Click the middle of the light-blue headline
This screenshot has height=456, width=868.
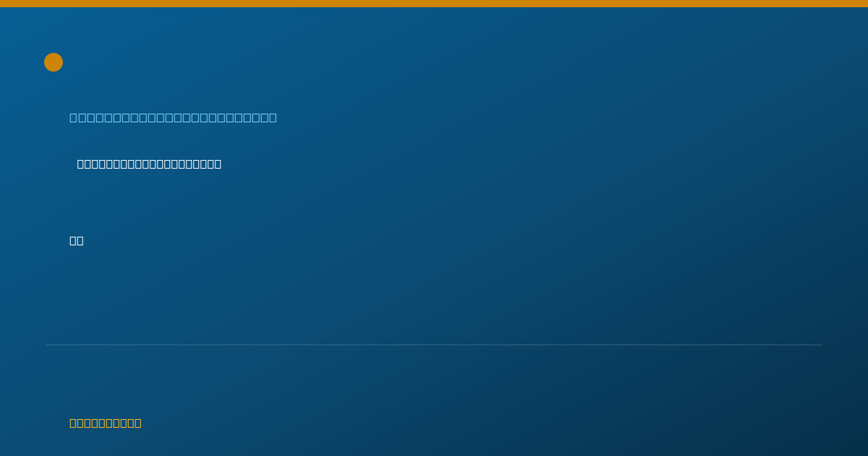pyautogui.click(x=173, y=117)
